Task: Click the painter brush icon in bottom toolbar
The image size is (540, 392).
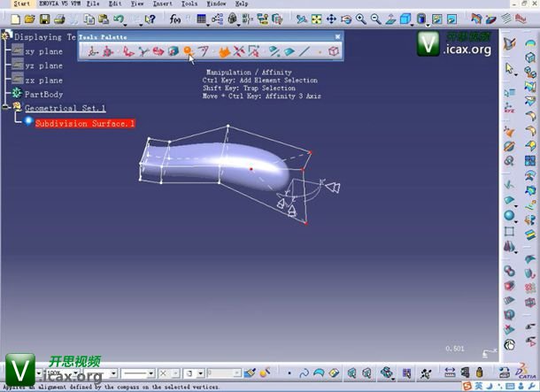Action: point(251,373)
